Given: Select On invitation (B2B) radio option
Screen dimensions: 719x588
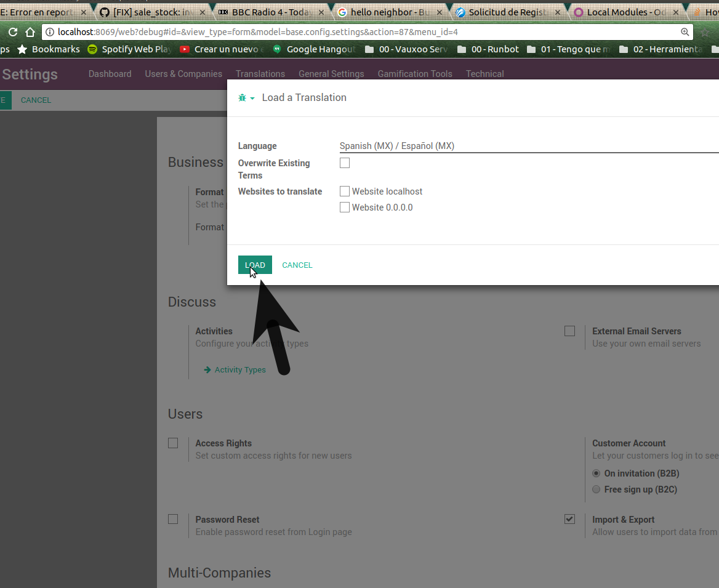Looking at the screenshot, I should click(x=596, y=473).
